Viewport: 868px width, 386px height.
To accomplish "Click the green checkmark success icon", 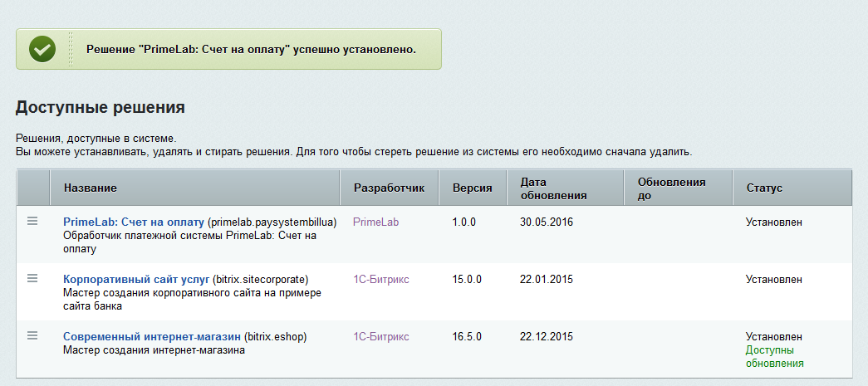I will click(42, 50).
